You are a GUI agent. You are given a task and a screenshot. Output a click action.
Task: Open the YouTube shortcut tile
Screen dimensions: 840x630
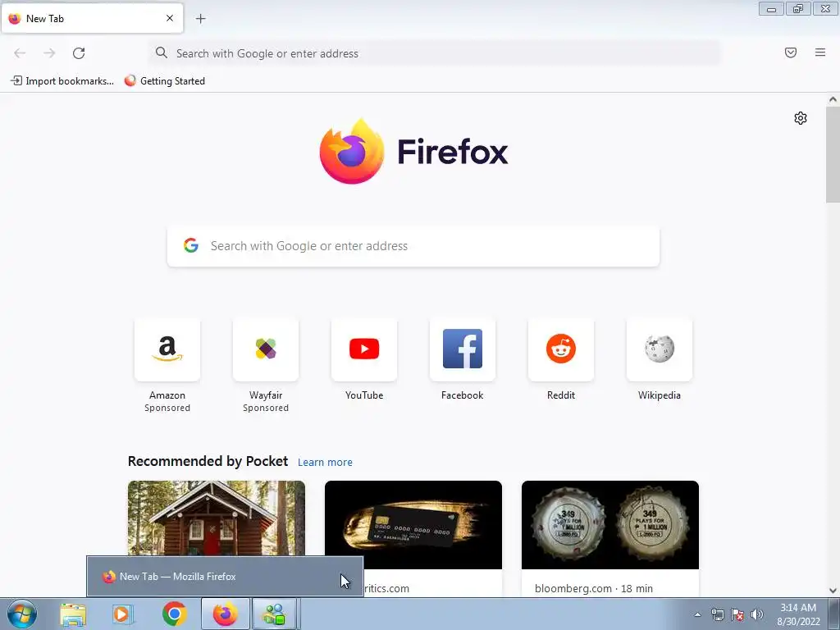[x=364, y=359]
